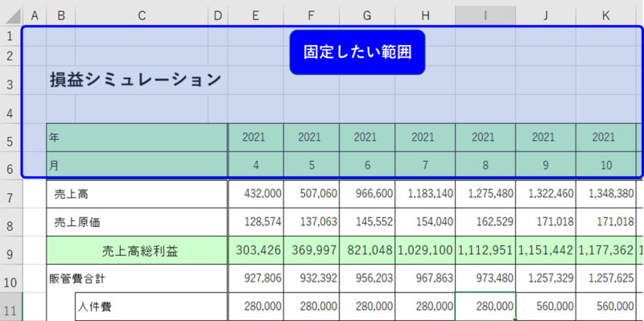Select cell with value 432,000

pos(256,194)
